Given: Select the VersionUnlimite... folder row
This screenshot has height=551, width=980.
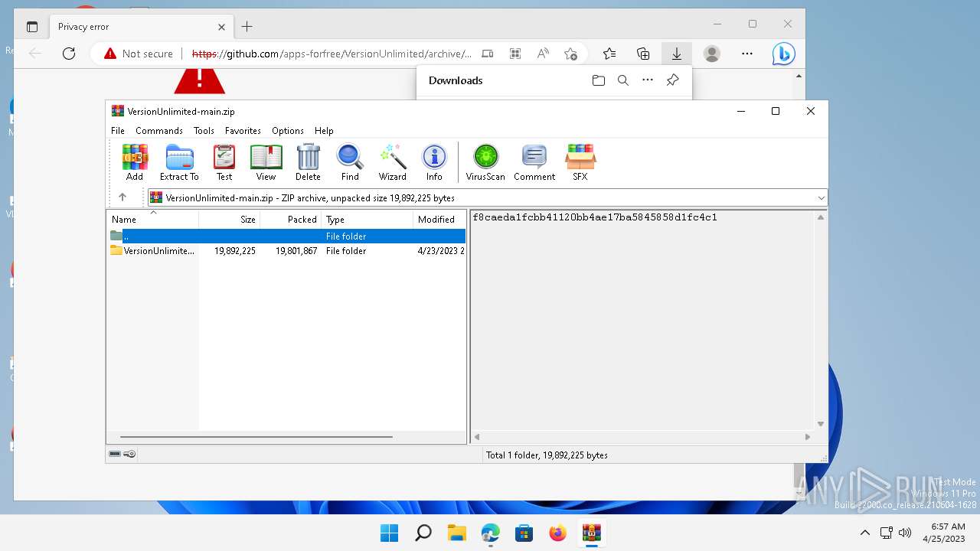Looking at the screenshot, I should (x=286, y=251).
